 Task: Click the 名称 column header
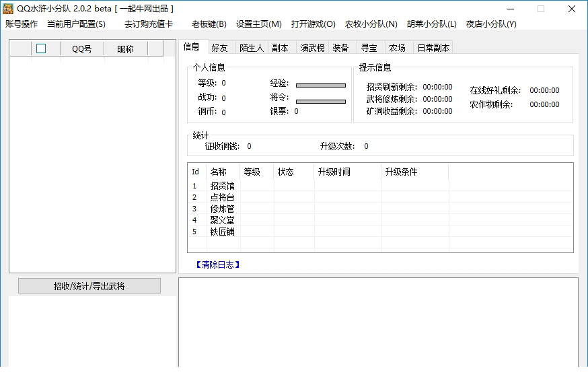(x=223, y=172)
